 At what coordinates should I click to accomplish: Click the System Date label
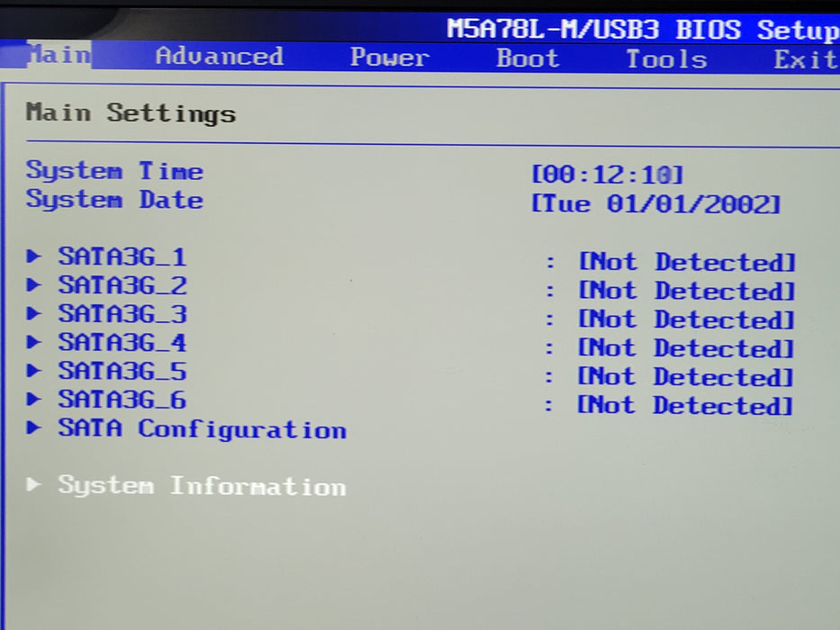114,199
